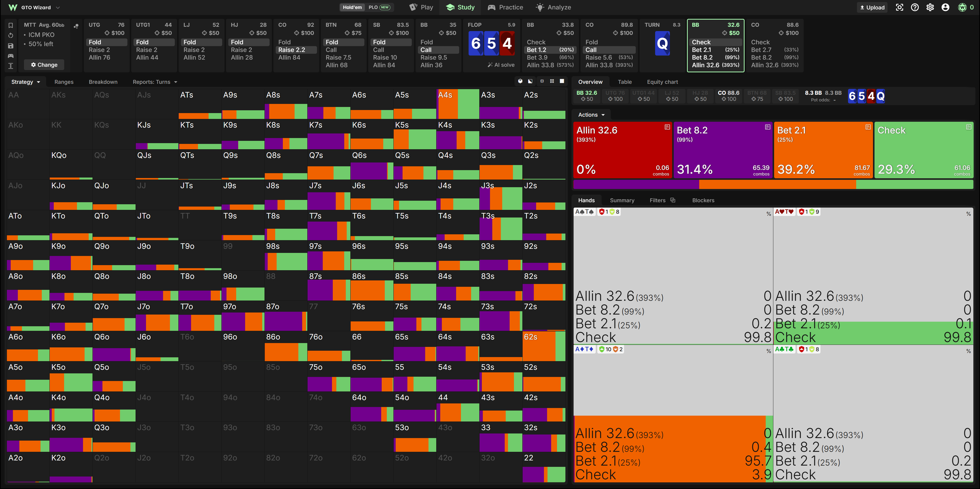Click the Change button

click(44, 65)
